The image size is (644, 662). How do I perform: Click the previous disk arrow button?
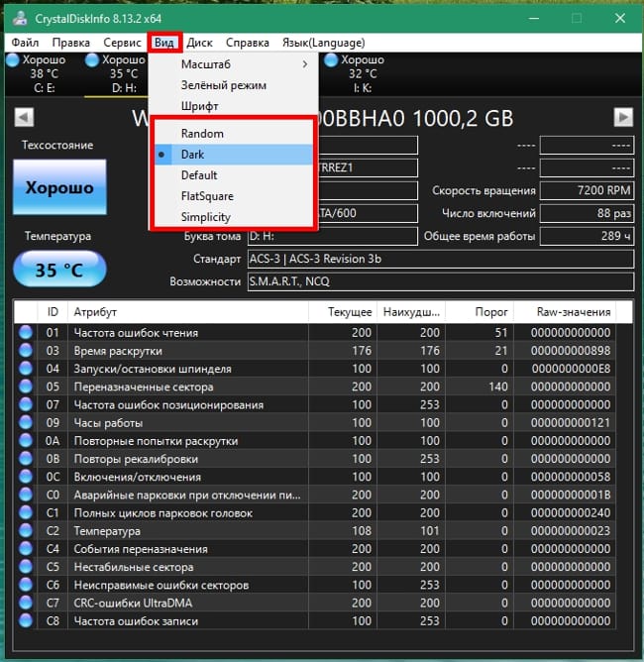[x=24, y=117]
